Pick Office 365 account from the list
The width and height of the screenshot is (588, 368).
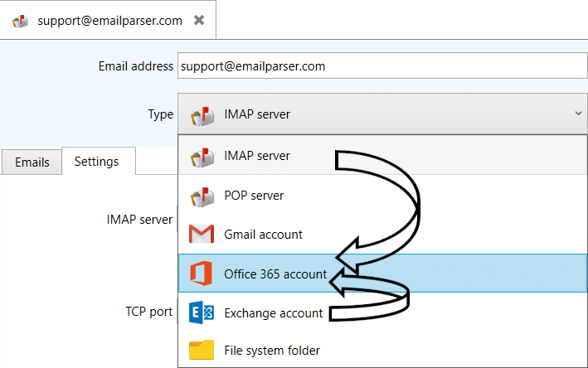382,274
